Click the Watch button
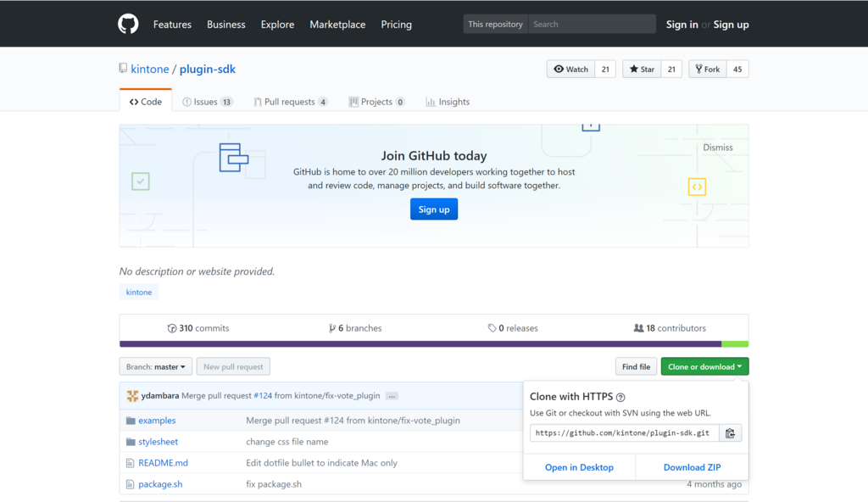Viewport: 868px width, 502px height. (x=570, y=70)
